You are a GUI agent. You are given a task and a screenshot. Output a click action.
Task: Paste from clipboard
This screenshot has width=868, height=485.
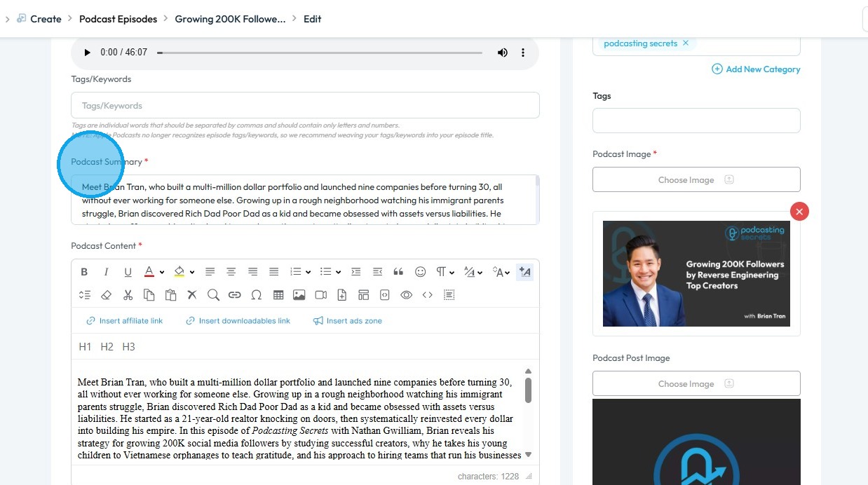[170, 295]
